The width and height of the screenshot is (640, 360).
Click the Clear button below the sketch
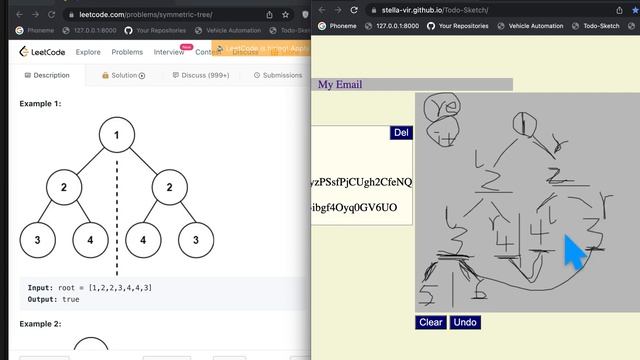tap(431, 322)
